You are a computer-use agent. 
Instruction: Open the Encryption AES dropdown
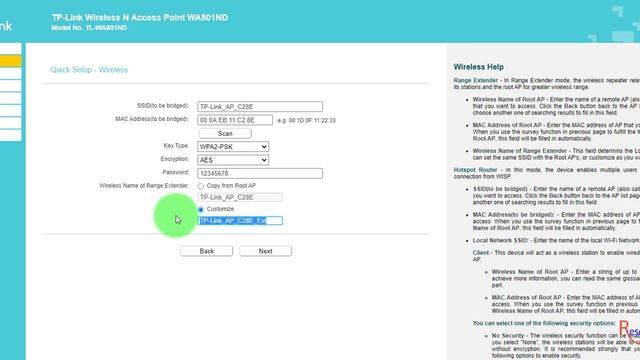[x=233, y=160]
